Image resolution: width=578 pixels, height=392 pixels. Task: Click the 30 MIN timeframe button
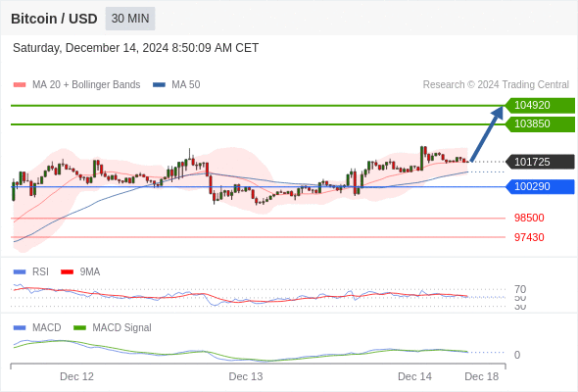pyautogui.click(x=130, y=19)
